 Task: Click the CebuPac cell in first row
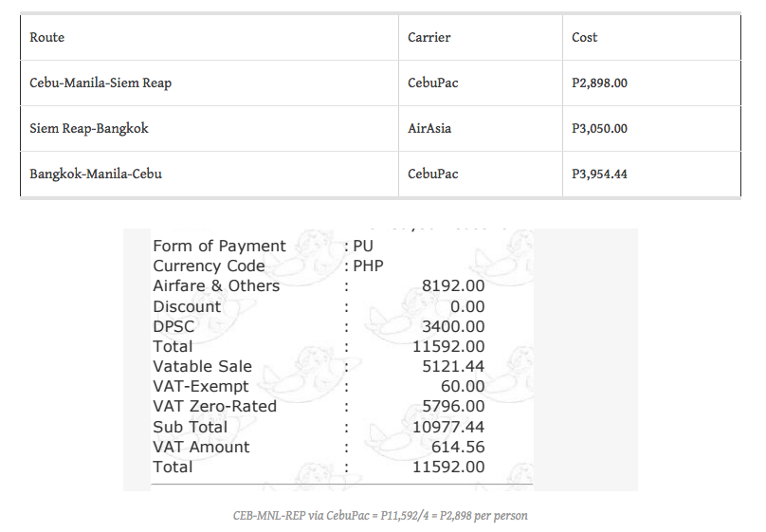point(481,83)
